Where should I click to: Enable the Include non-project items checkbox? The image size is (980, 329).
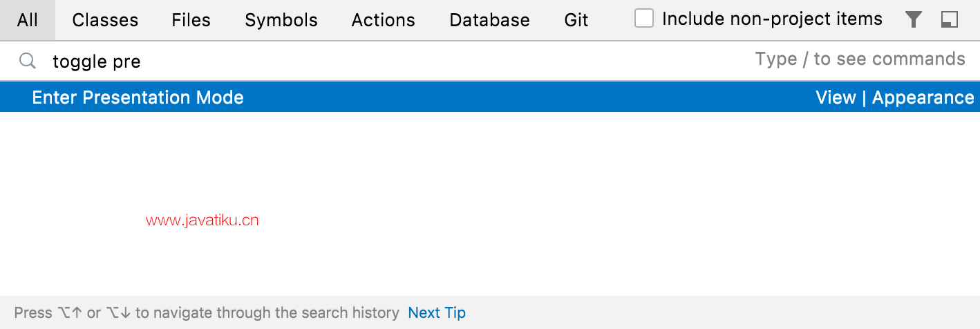[x=644, y=19]
